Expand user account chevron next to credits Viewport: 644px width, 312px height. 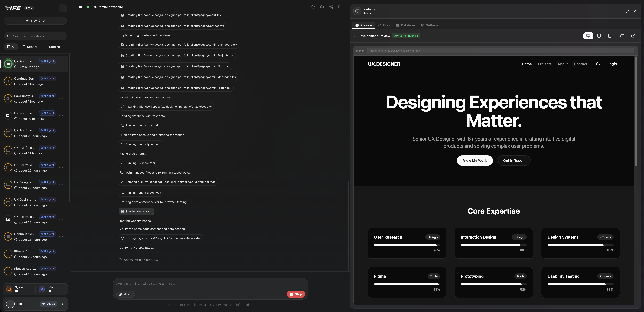(x=63, y=304)
